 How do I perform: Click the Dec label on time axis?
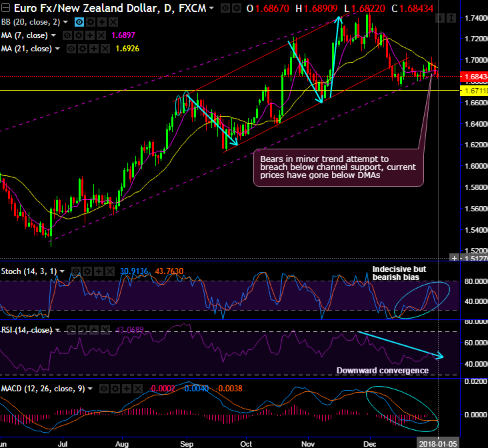(370, 444)
